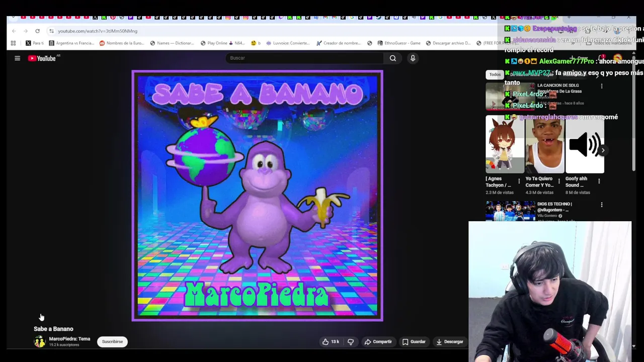Open MarcoPiedra channel avatar

[39, 342]
